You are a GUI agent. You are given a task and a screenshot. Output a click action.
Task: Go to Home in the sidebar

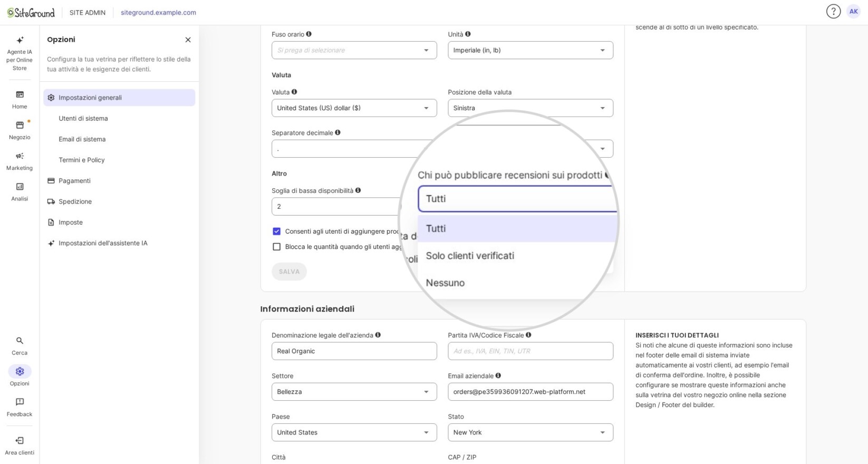click(20, 100)
